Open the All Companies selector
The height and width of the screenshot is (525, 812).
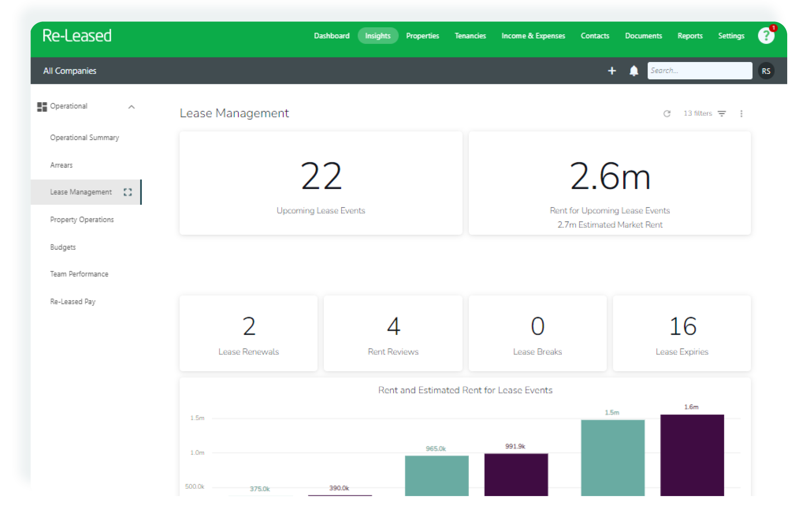pyautogui.click(x=70, y=71)
